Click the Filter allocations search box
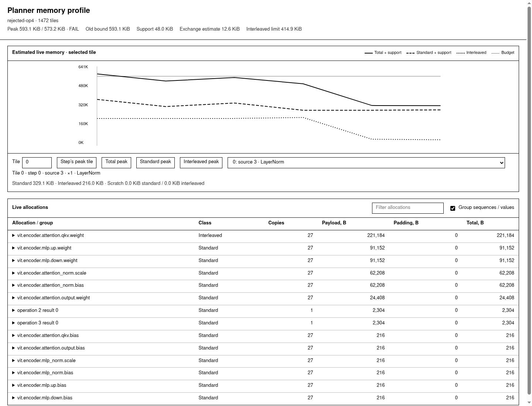This screenshot has width=532, height=406. pyautogui.click(x=407, y=208)
